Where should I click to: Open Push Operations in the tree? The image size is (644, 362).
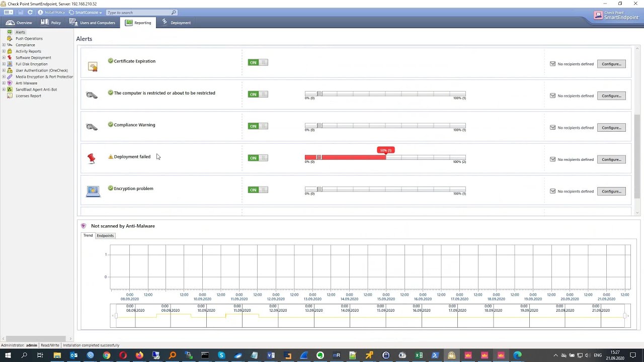tap(29, 39)
